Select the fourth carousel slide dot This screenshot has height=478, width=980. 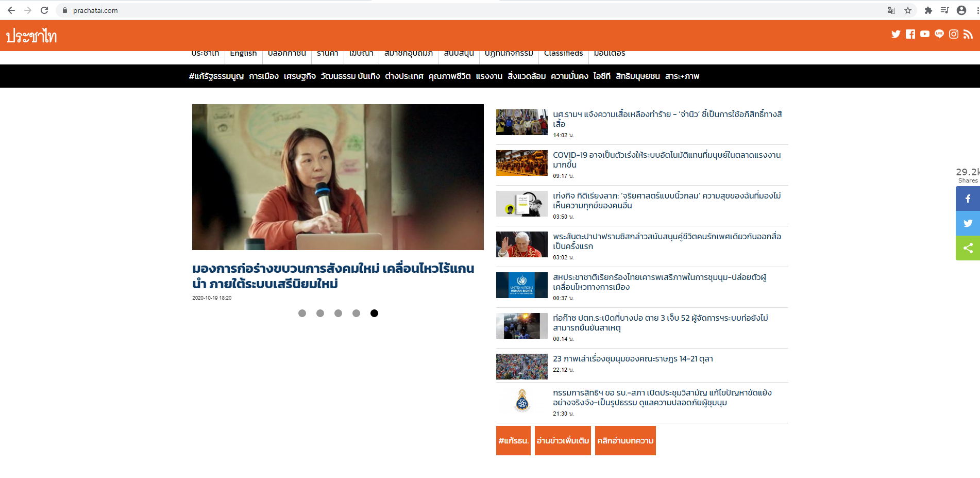[x=356, y=313]
